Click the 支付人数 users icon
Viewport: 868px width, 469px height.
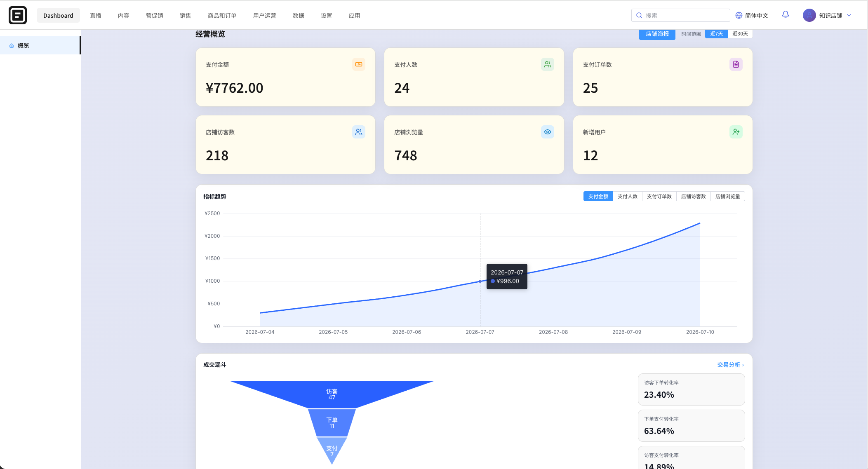tap(548, 64)
